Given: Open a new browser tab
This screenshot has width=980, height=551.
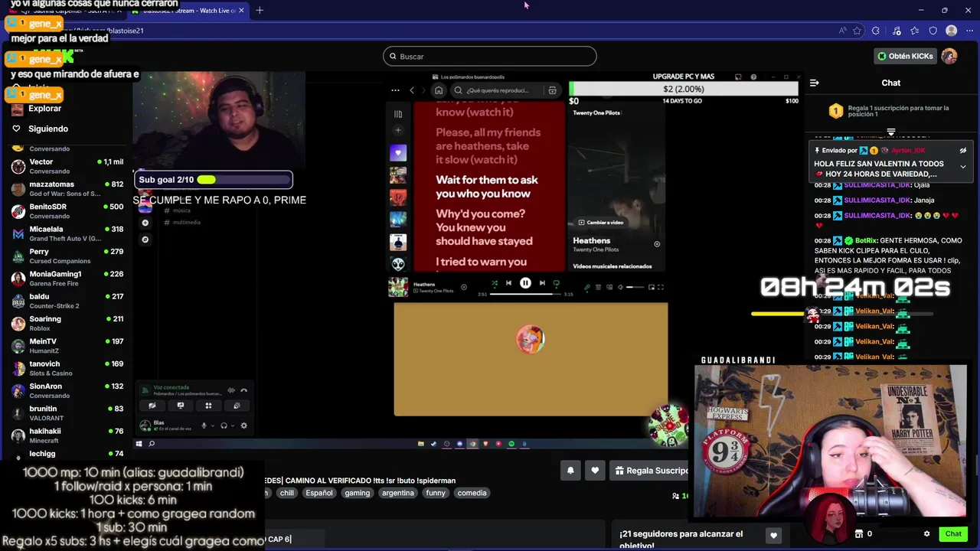Looking at the screenshot, I should (260, 10).
